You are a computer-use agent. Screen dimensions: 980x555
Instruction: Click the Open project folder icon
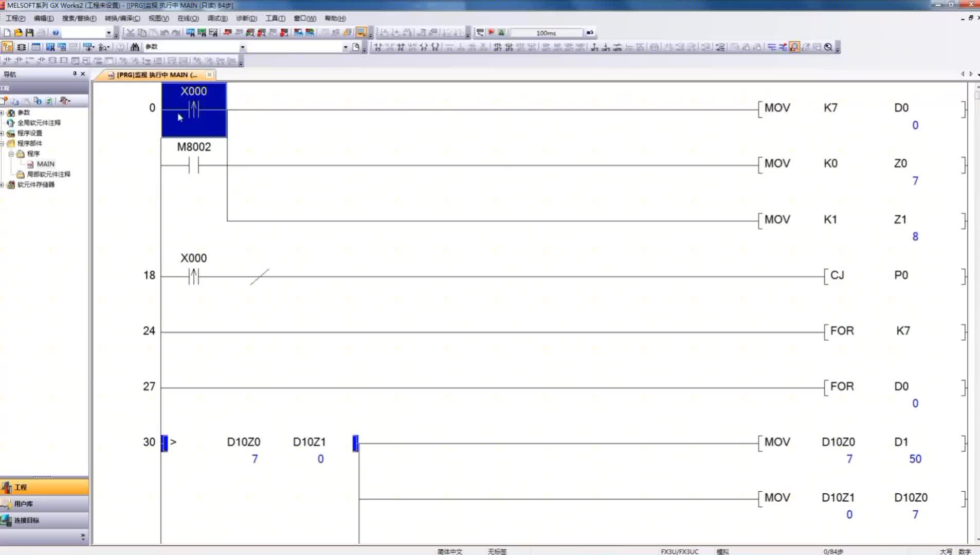pos(19,32)
